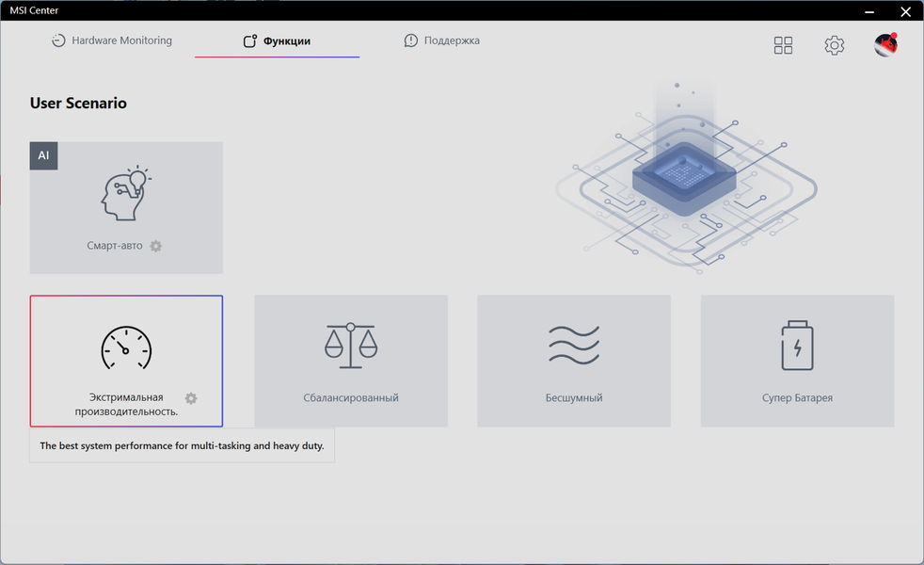Screen dimensions: 924x565
Task: Open MSI Center settings gear
Action: (x=835, y=45)
